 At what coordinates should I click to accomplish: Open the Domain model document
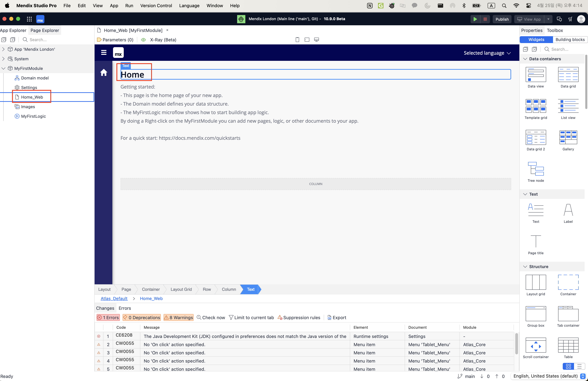(35, 78)
